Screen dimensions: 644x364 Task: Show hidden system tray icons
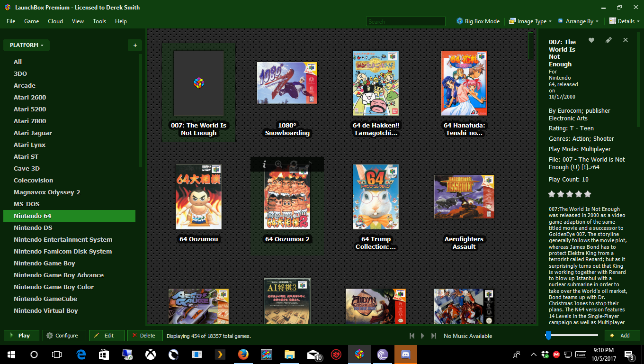[534, 355]
